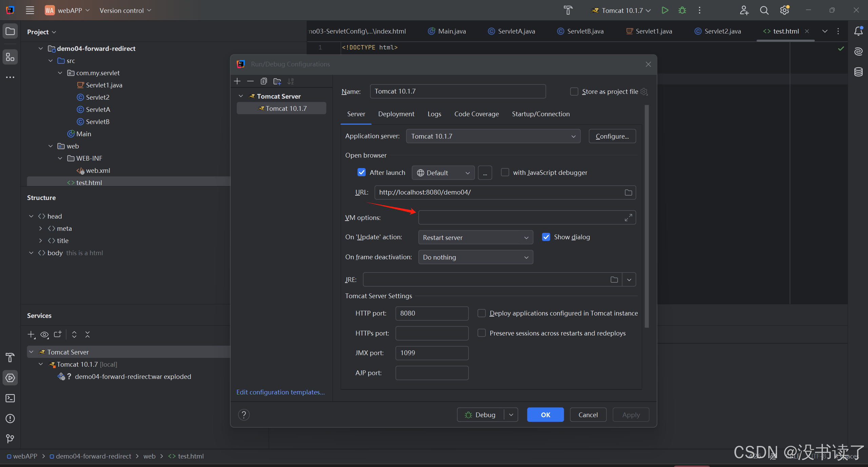Add service with plus icon in Services panel

click(31, 335)
